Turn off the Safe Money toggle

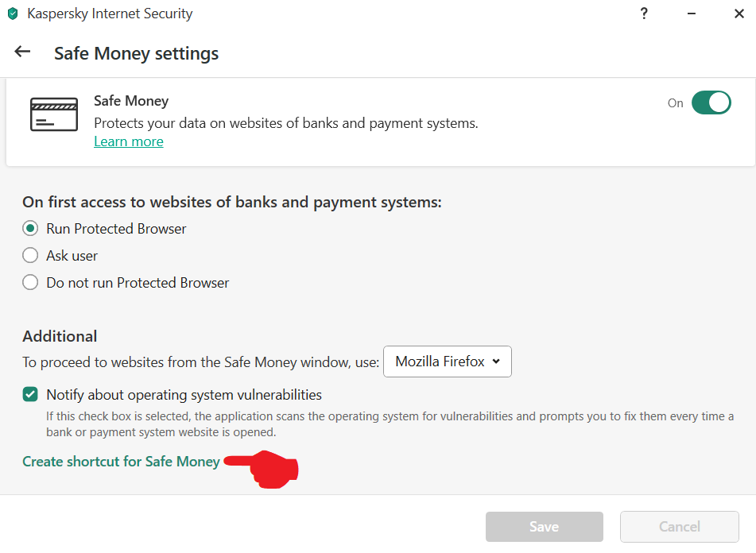click(711, 103)
